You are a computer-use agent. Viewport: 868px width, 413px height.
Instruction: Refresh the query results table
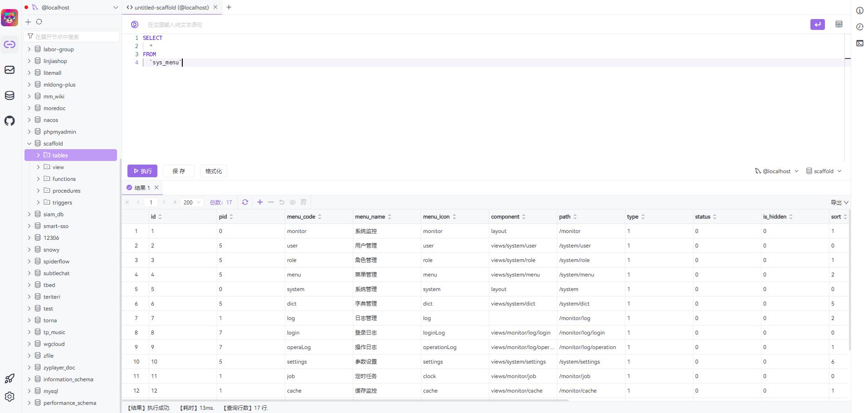click(245, 202)
